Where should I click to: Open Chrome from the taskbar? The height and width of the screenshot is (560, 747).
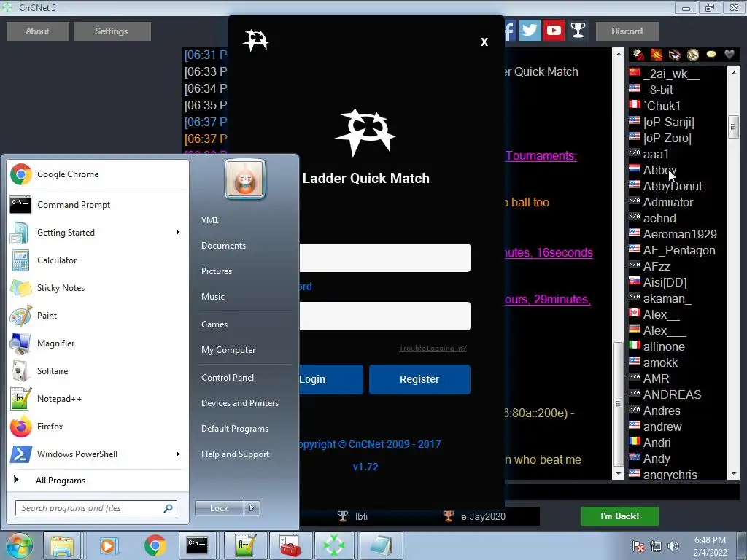coord(155,545)
